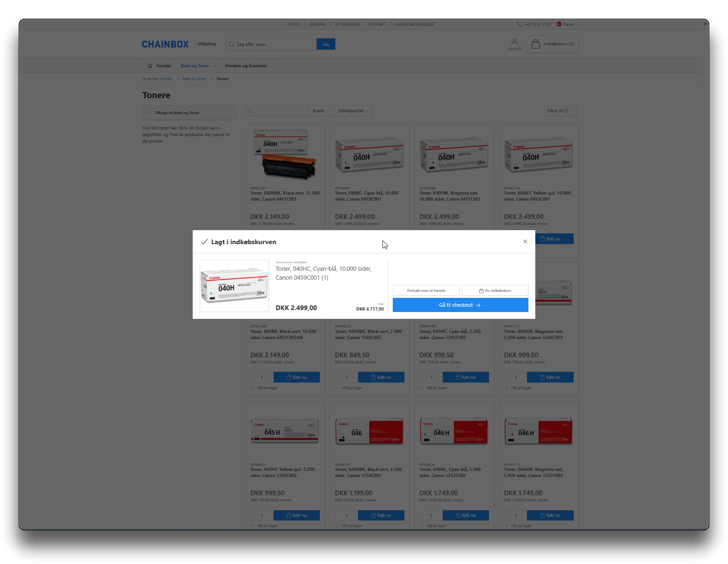
Task: Click 'Fortsæt med at handle' button
Action: [426, 290]
